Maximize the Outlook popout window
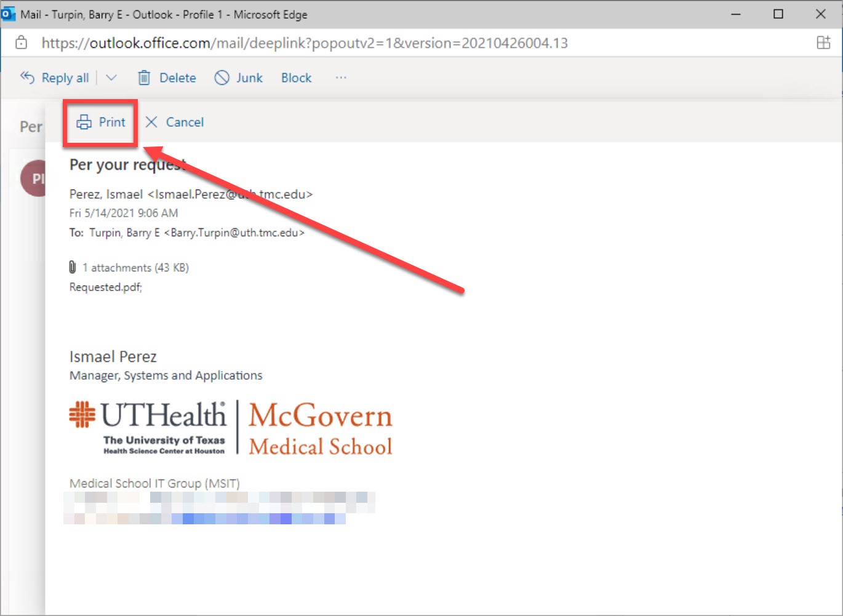Image resolution: width=843 pixels, height=616 pixels. [778, 14]
